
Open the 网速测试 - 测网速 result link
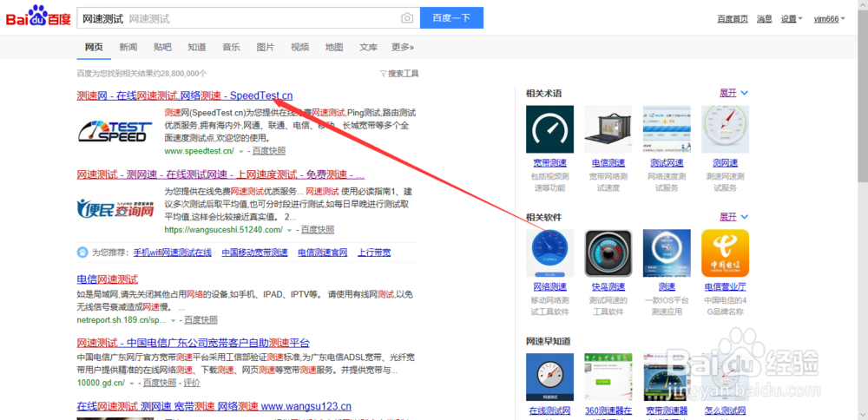[x=220, y=174]
